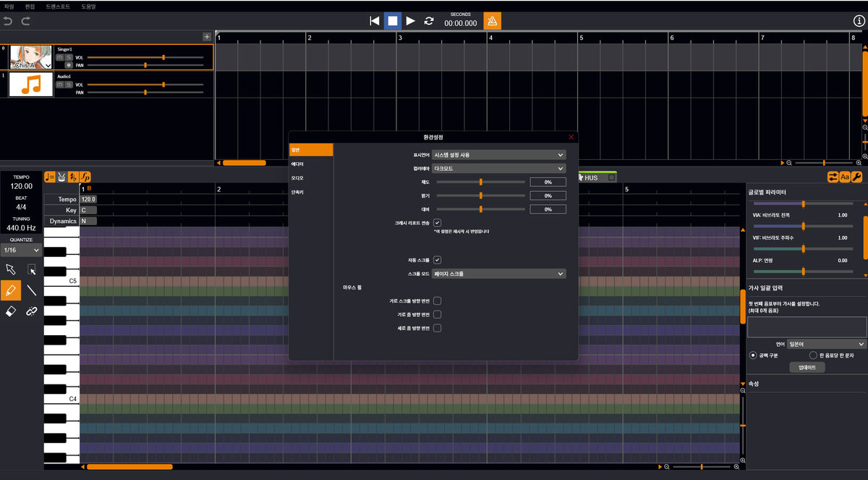Open the 스크롤 모드 dropdown

pos(499,274)
